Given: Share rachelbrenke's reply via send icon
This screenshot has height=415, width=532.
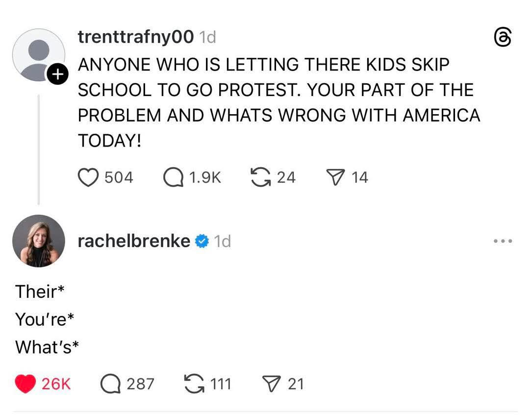Looking at the screenshot, I should click(x=272, y=384).
